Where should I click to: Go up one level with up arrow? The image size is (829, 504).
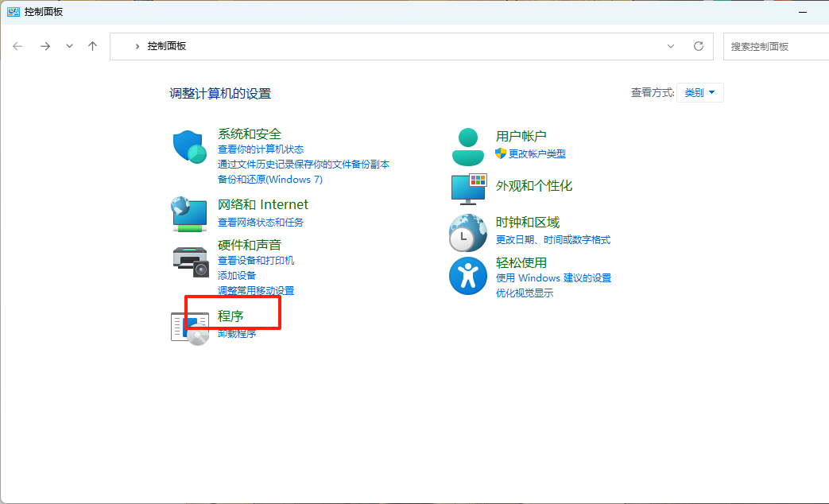pos(92,46)
